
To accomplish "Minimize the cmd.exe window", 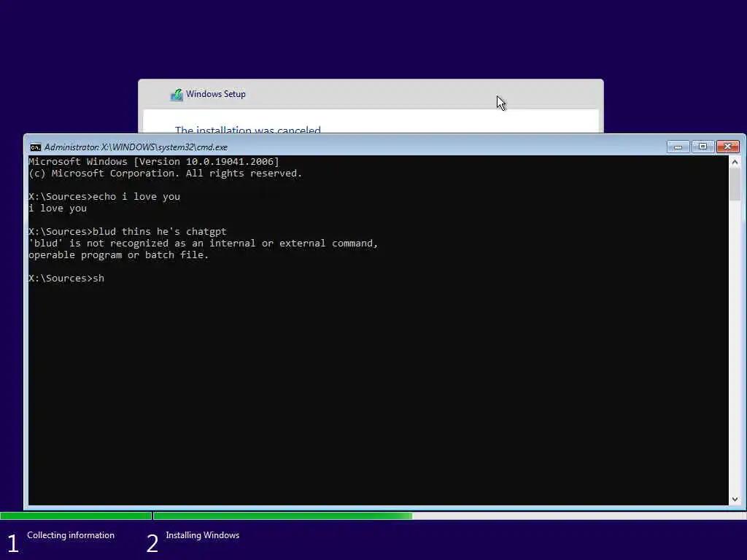I will coord(678,147).
